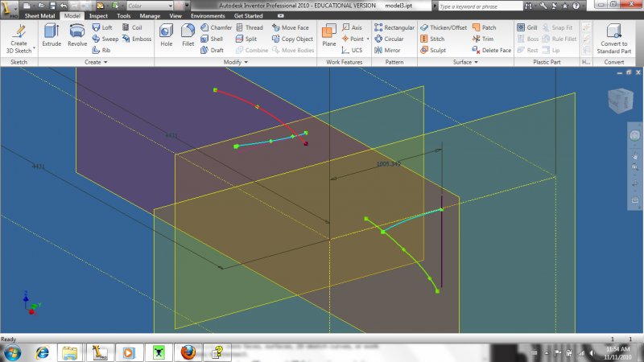Click the Delete Face button
The height and width of the screenshot is (362, 644).
click(491, 50)
